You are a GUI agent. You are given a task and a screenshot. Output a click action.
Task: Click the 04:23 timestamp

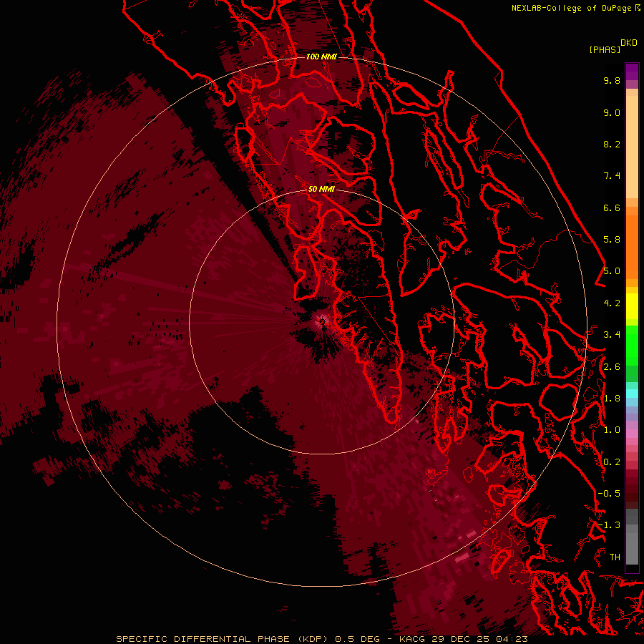tap(512, 639)
